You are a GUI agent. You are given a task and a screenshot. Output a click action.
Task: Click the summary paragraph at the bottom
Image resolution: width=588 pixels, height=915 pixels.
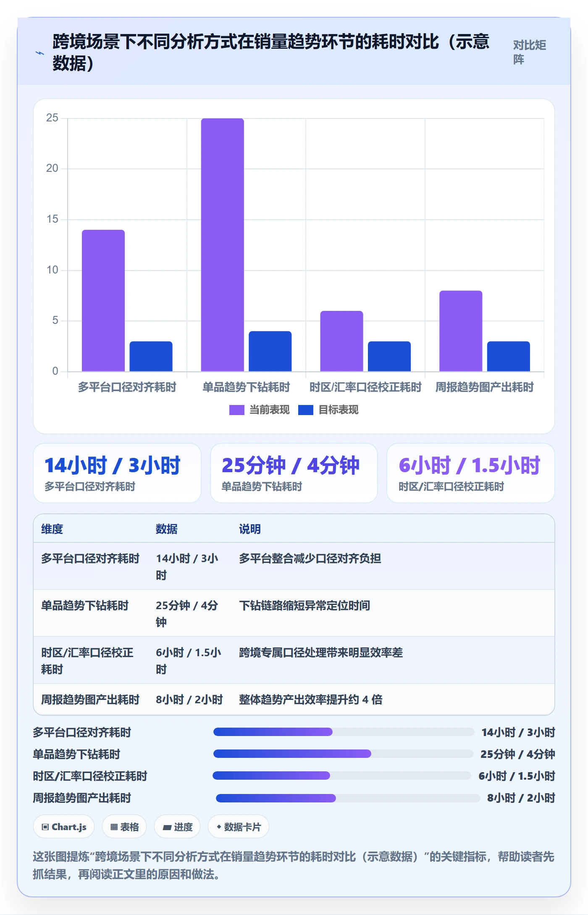pyautogui.click(x=294, y=865)
